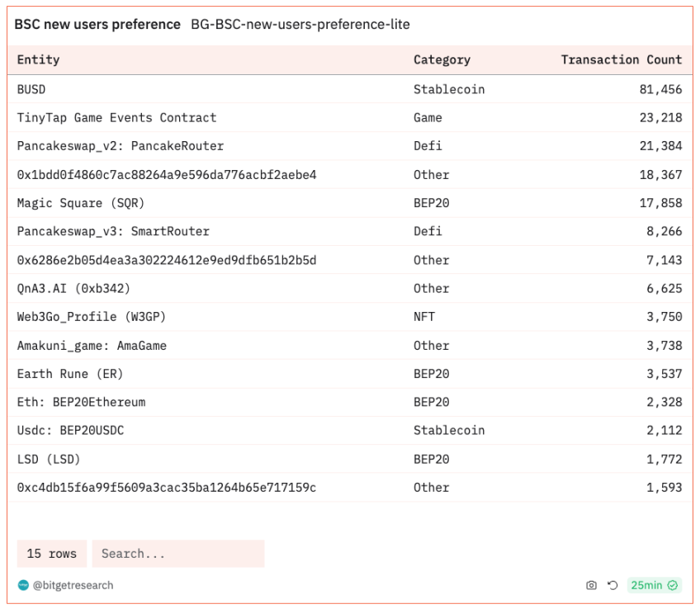The width and height of the screenshot is (700, 609).
Task: Click the refresh query icon
Action: coord(612,585)
